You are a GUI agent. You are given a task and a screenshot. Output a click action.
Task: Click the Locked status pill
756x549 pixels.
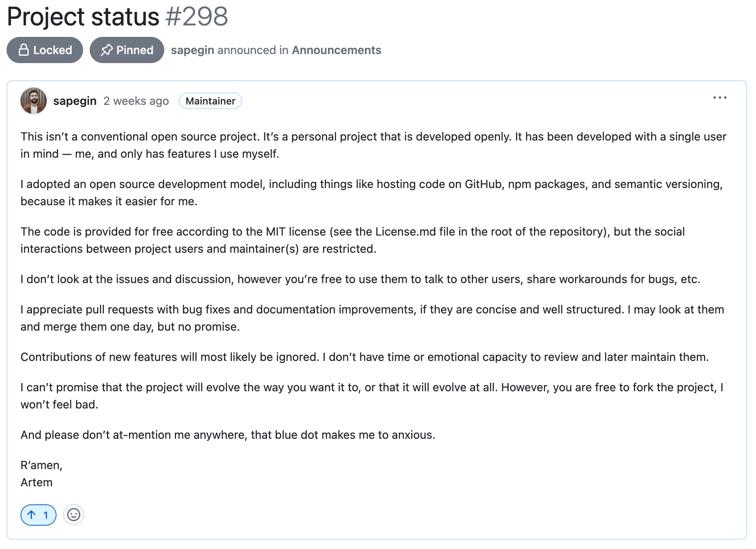point(44,50)
